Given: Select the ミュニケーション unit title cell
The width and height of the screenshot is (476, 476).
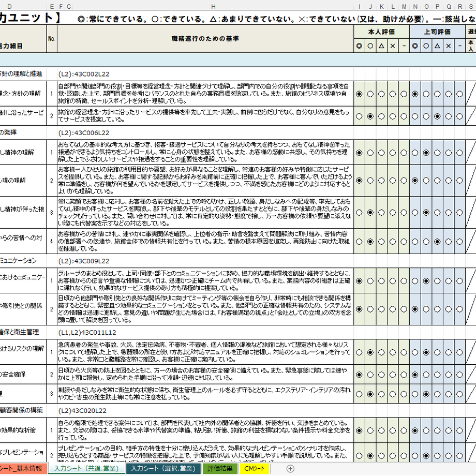Looking at the screenshot, I should click(23, 261).
